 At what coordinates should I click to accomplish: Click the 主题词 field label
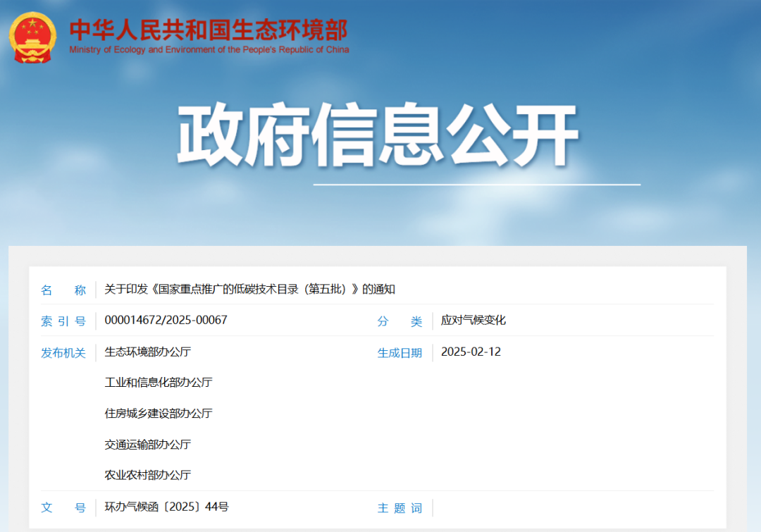pyautogui.click(x=400, y=508)
